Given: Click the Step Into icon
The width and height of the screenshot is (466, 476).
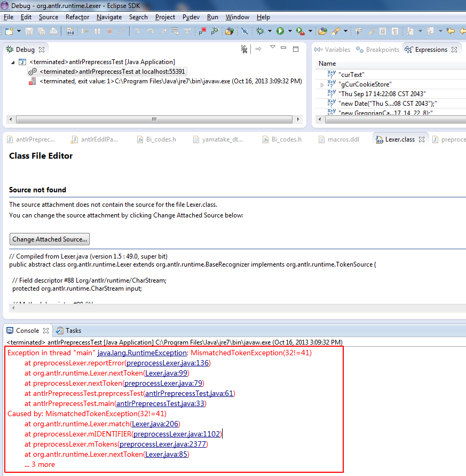Looking at the screenshot, I should (138, 31).
